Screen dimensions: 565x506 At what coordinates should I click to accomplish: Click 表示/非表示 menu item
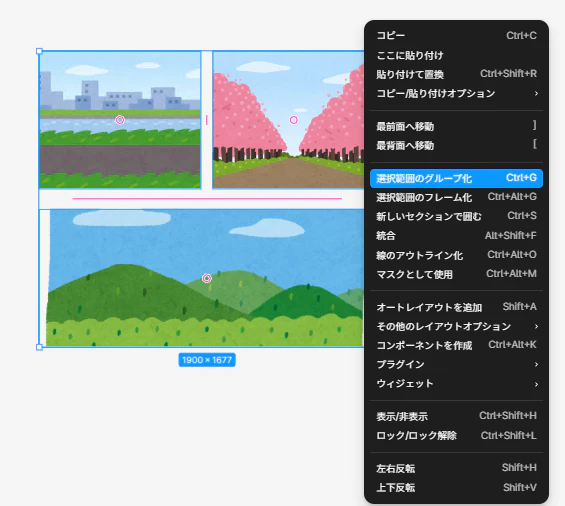[x=456, y=416]
